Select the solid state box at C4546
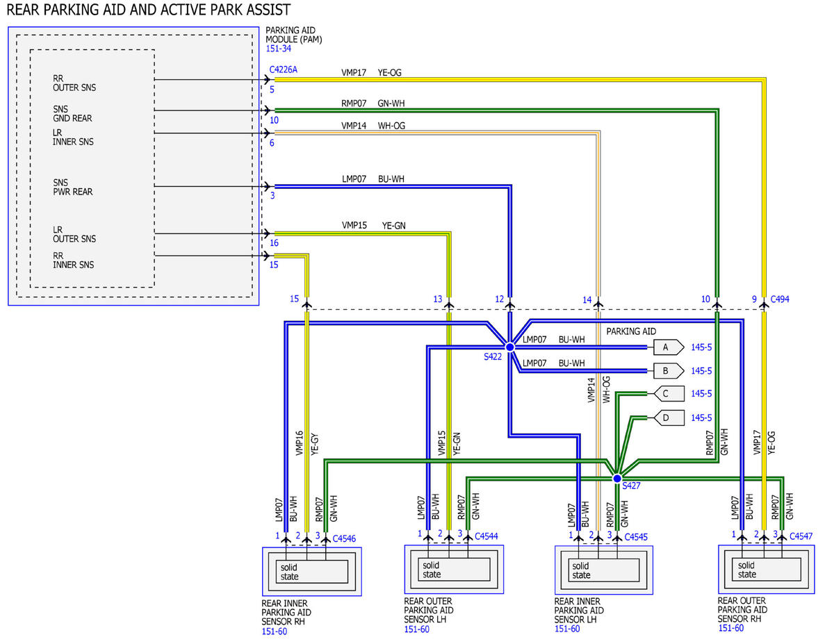This screenshot has width=834, height=644. click(312, 572)
